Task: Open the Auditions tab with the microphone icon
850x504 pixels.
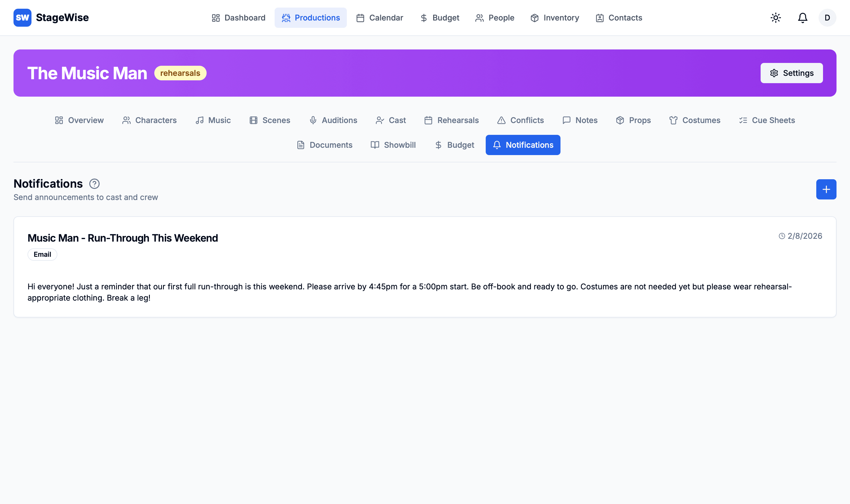Action: [x=333, y=120]
